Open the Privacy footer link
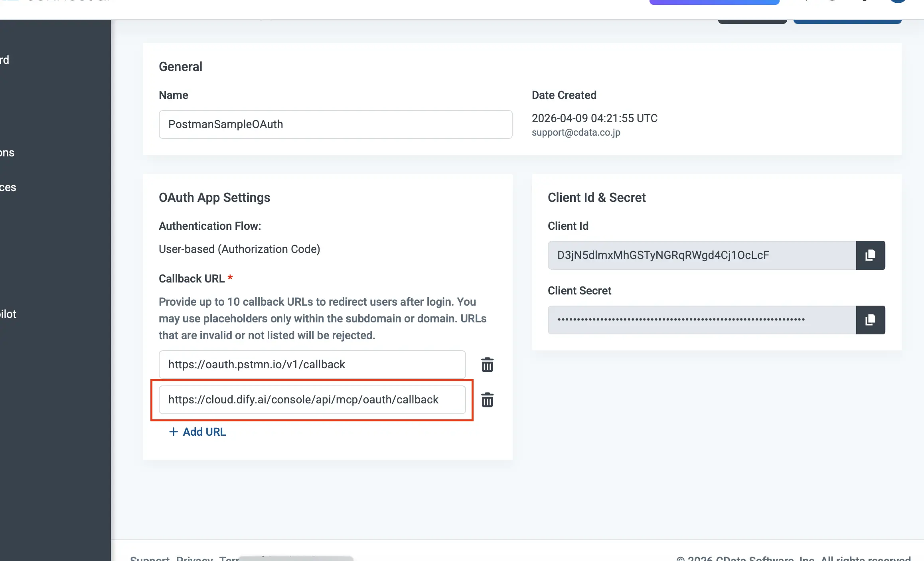 point(194,559)
